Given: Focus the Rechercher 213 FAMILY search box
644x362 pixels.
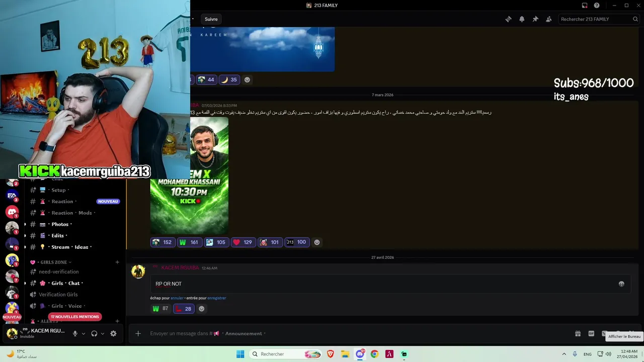Looking at the screenshot, I should pyautogui.click(x=599, y=19).
